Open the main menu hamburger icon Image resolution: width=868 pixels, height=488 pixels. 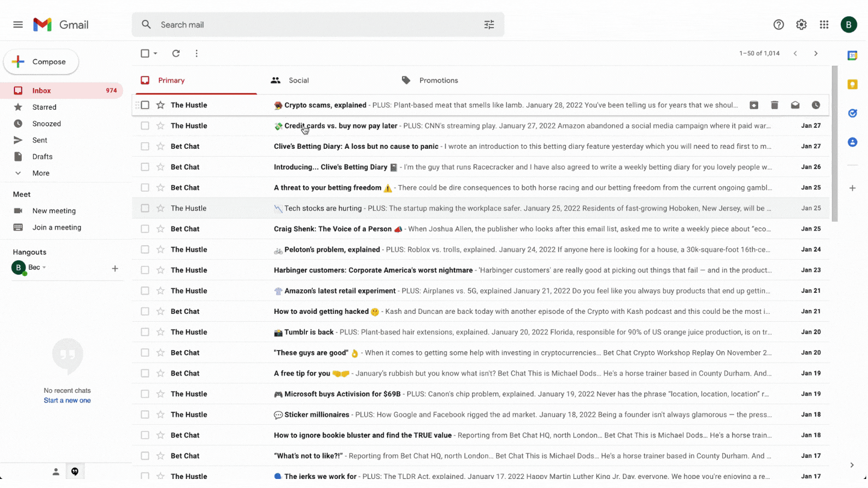pyautogui.click(x=18, y=25)
